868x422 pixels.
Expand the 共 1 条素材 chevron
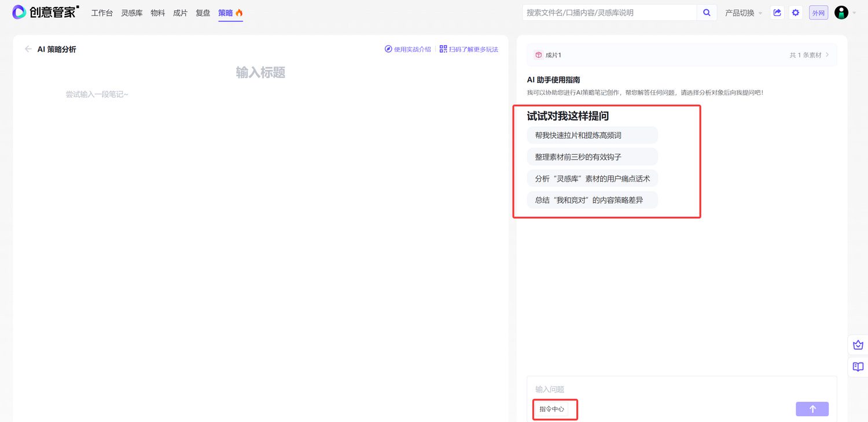tap(827, 55)
